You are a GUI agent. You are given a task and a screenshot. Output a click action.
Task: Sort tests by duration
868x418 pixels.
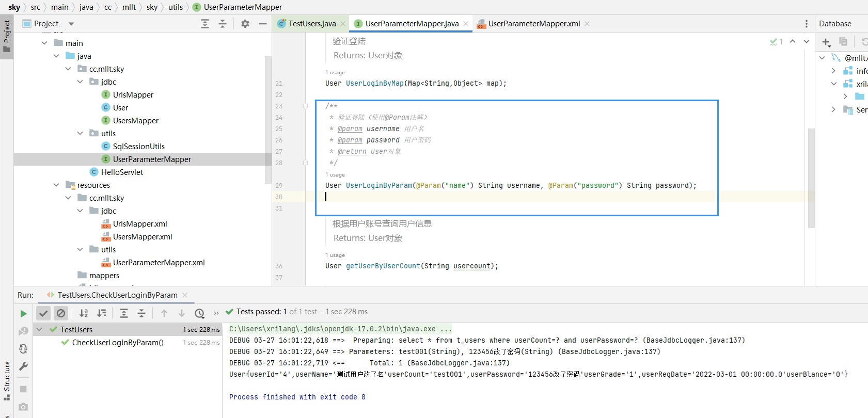click(102, 313)
